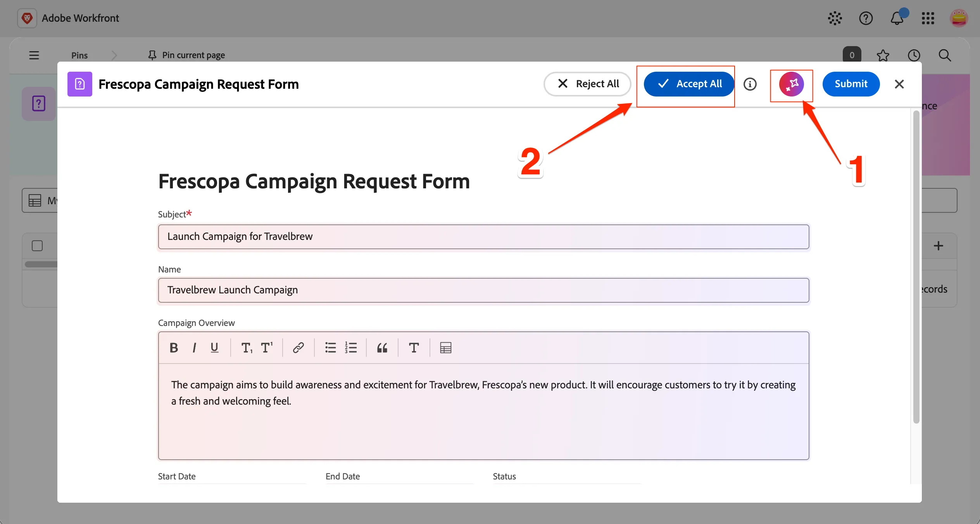
Task: Toggle italic in Campaign Overview editor
Action: (x=194, y=348)
